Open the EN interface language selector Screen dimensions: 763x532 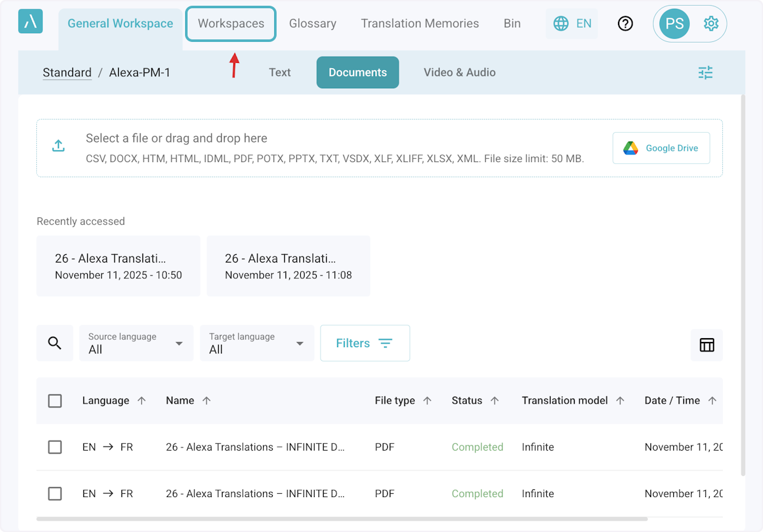[572, 24]
